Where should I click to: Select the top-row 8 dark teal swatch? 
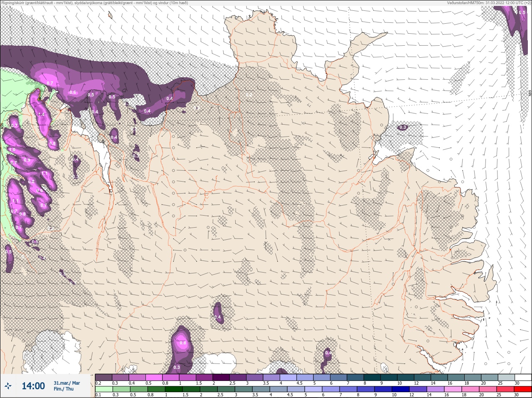(x=373, y=377)
